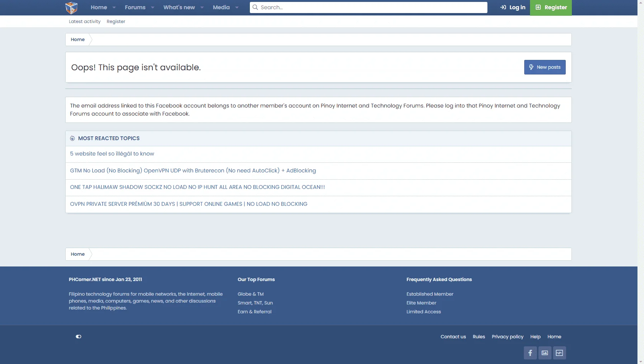Click the 'Our Top Forums' footer heading
The height and width of the screenshot is (364, 644).
pos(256,280)
